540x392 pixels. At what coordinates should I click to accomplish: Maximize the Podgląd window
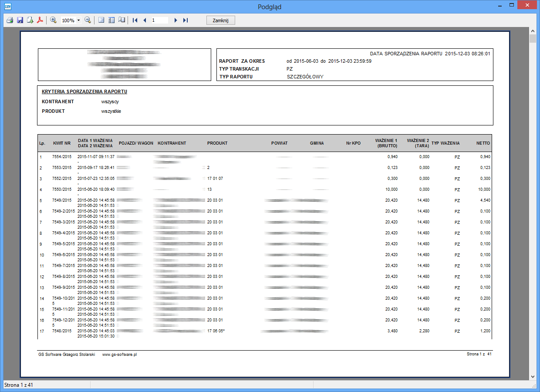(512, 5)
